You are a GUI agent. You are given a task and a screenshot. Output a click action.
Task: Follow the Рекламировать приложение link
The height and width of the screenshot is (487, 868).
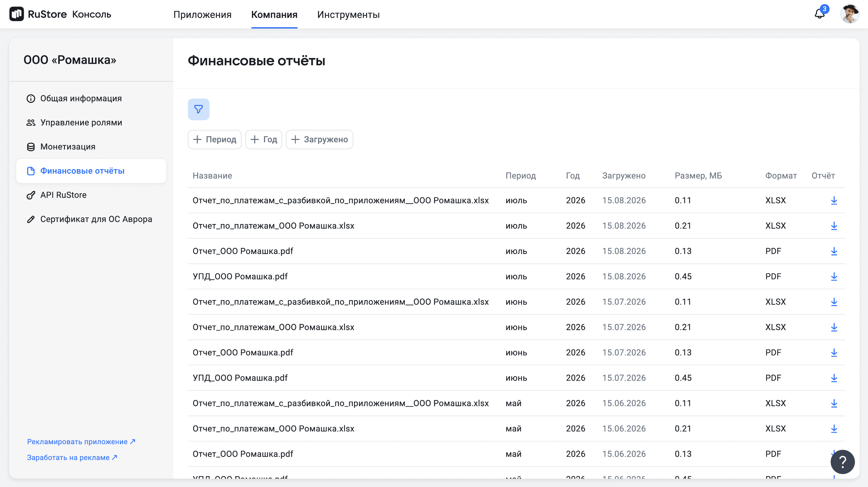(81, 441)
